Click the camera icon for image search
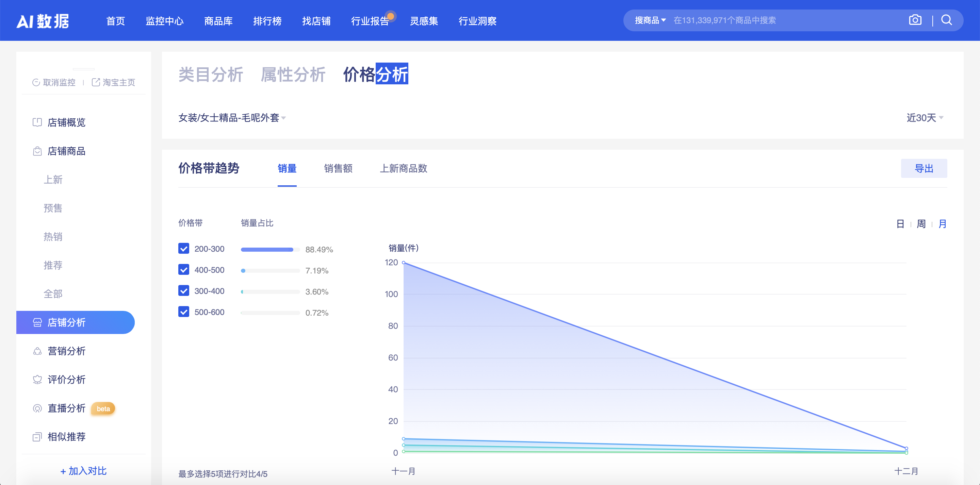 pos(915,20)
